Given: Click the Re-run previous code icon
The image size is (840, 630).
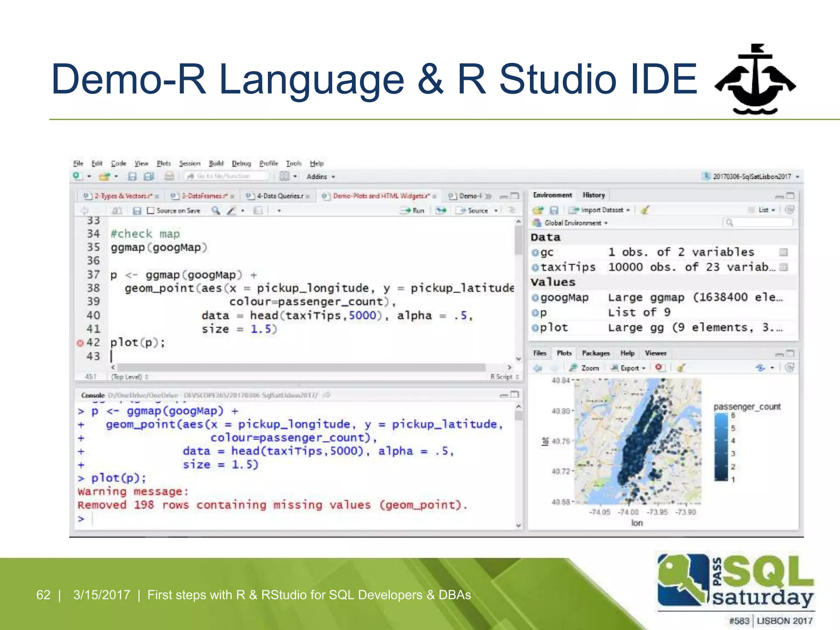Looking at the screenshot, I should click(441, 210).
